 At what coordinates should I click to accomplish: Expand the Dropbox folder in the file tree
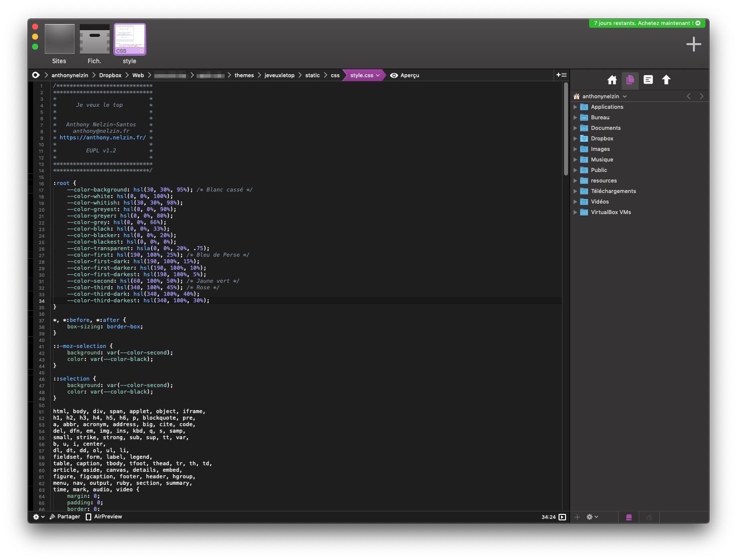(x=576, y=138)
